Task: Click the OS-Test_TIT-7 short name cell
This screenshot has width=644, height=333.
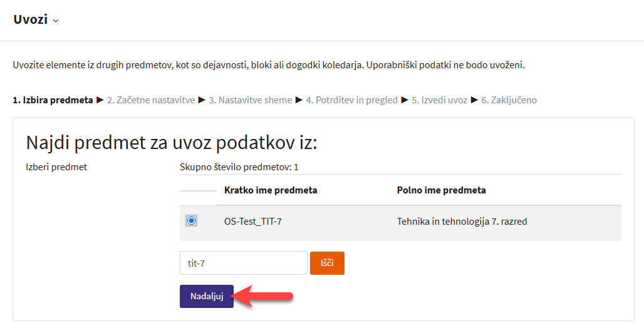Action: (252, 222)
